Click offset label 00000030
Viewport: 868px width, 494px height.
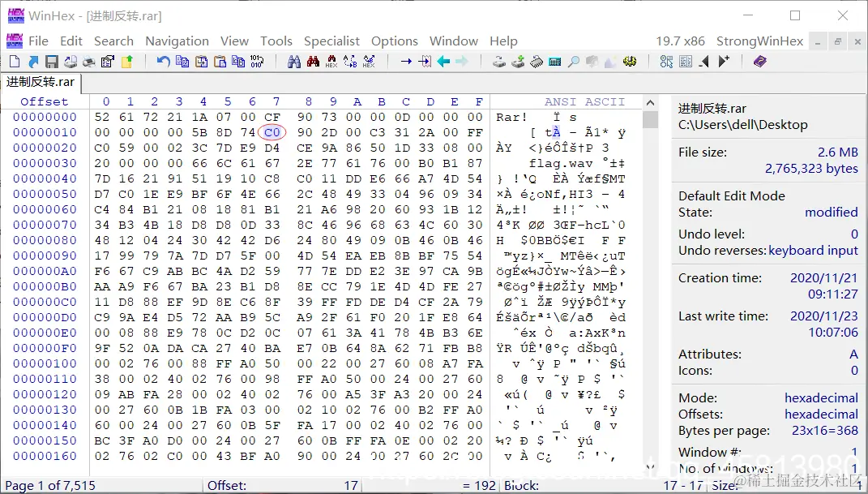(45, 163)
